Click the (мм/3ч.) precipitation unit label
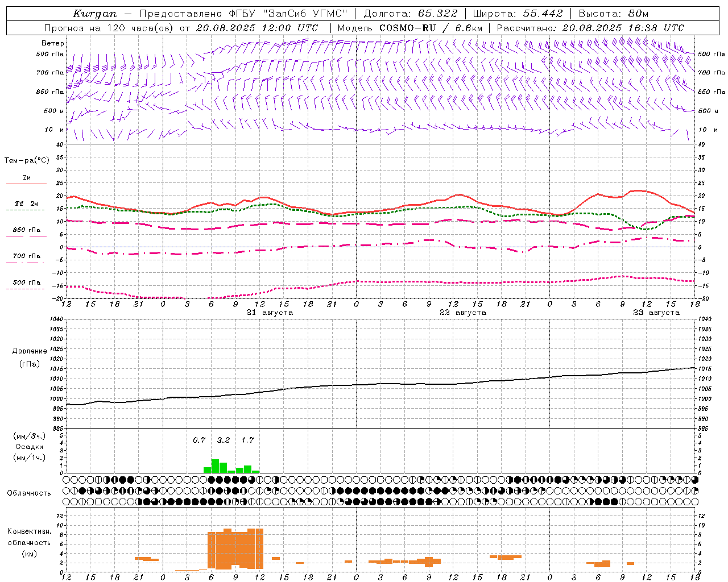The height and width of the screenshot is (582, 728). click(30, 436)
